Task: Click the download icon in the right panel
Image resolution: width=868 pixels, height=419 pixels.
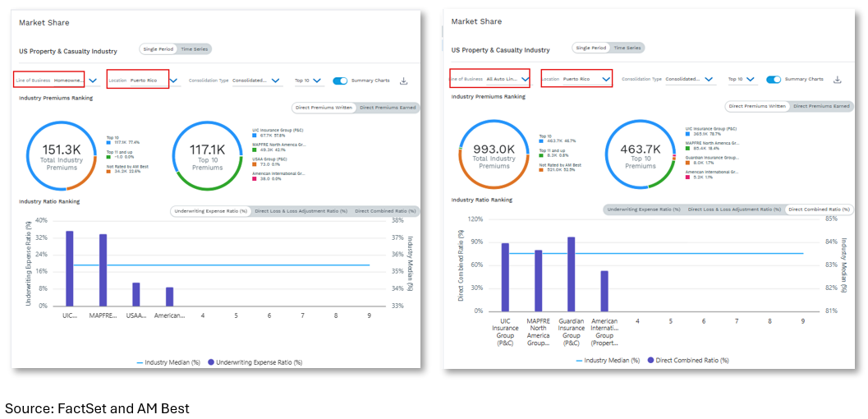Action: (x=837, y=80)
